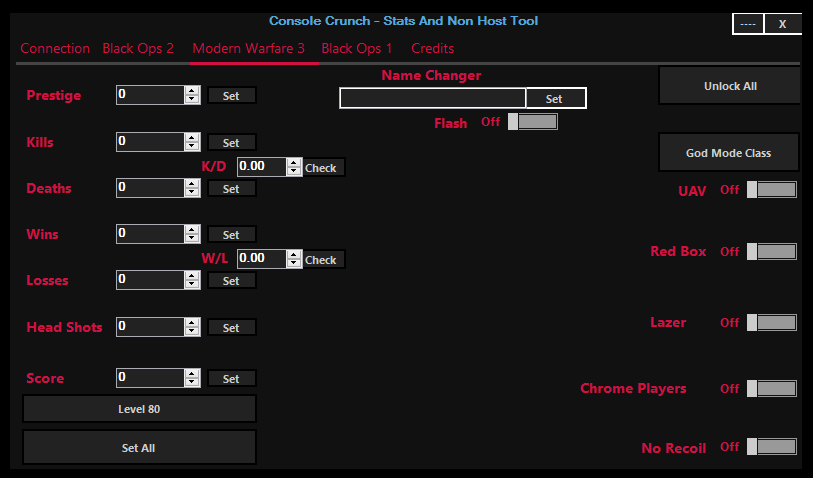Viewport: 813px width, 478px height.
Task: Click Set next to Head Shots
Action: coord(231,328)
